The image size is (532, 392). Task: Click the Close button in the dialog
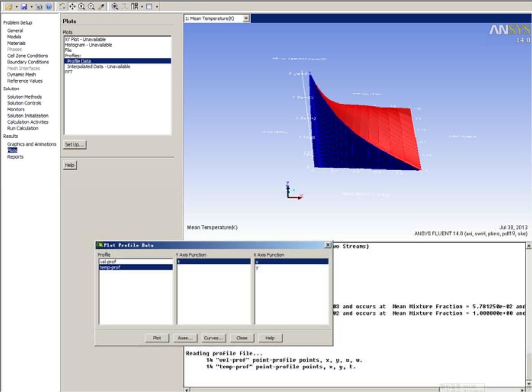coord(242,338)
